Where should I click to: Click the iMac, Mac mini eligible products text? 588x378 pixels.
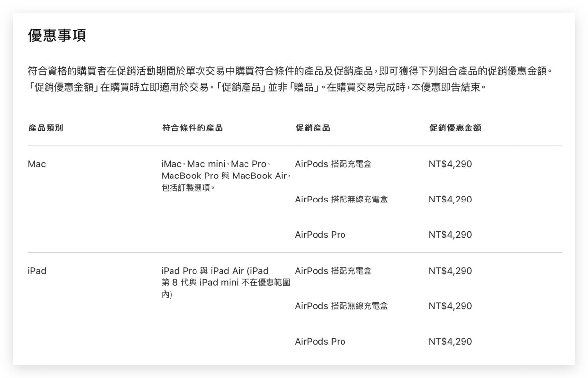(x=226, y=176)
